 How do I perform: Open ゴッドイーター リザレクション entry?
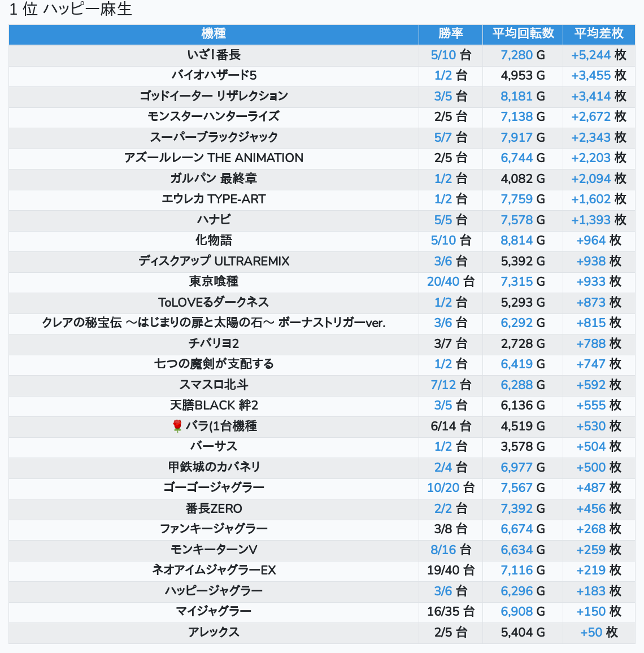coord(214,96)
